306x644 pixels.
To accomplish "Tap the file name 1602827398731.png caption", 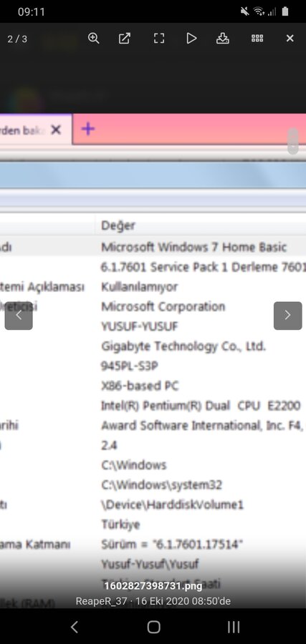I will 153,586.
